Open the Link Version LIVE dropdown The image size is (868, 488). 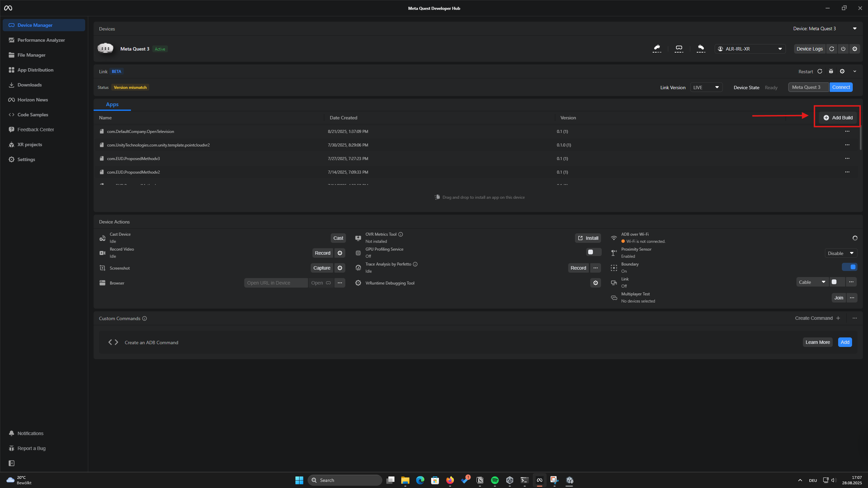(706, 87)
